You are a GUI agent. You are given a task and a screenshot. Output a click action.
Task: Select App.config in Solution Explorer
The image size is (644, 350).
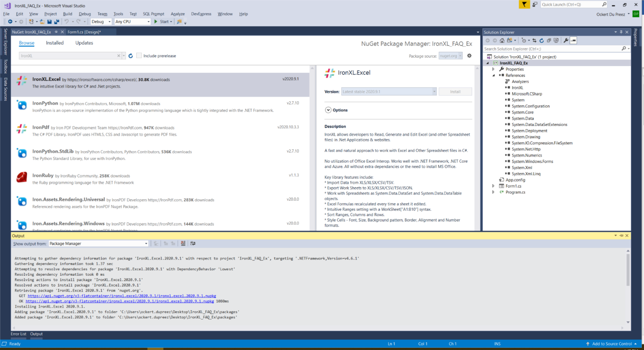515,180
